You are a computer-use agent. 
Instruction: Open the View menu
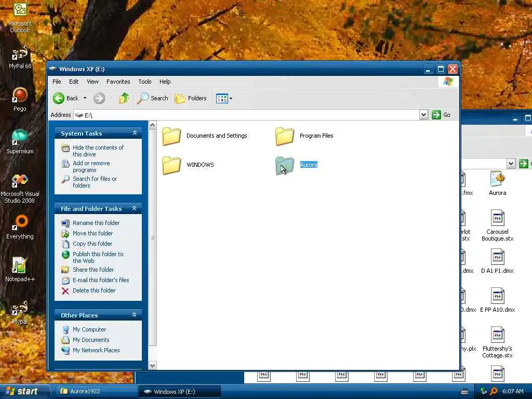pos(92,82)
